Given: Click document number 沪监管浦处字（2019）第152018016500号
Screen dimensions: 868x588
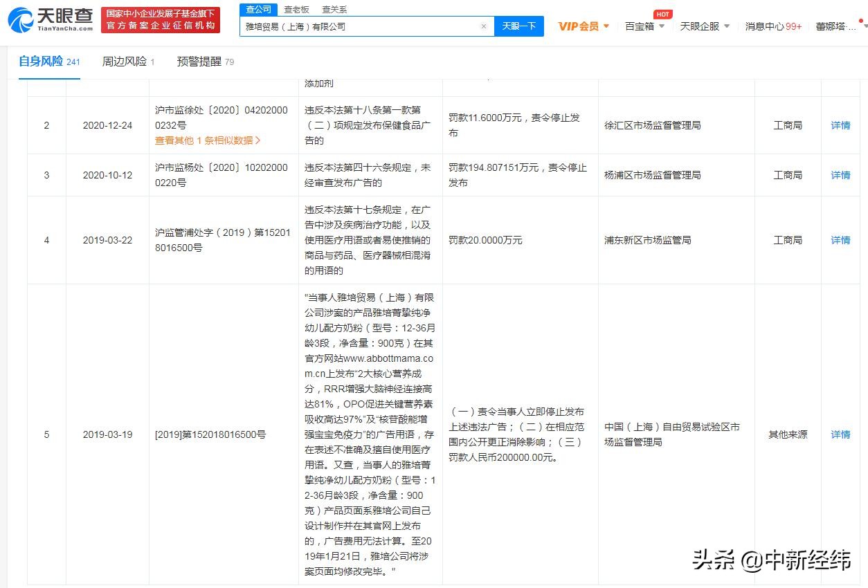Looking at the screenshot, I should 223,240.
